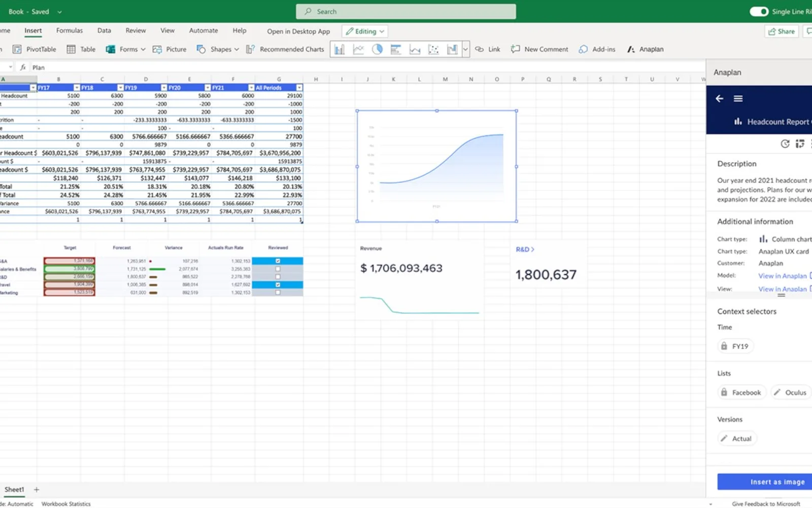The height and width of the screenshot is (508, 812).
Task: Switch to the Data ribbon tab
Action: (x=104, y=30)
